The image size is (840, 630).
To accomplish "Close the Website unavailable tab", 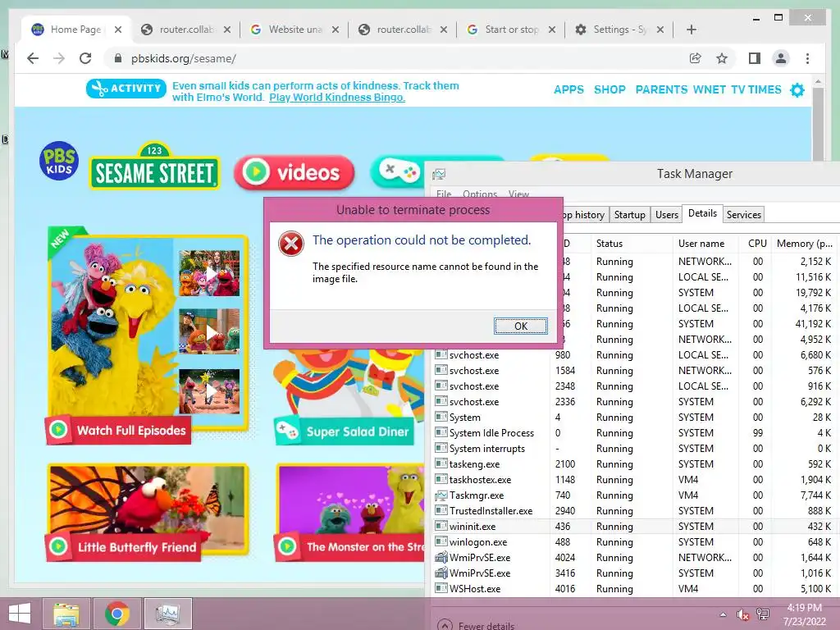I will click(x=336, y=30).
